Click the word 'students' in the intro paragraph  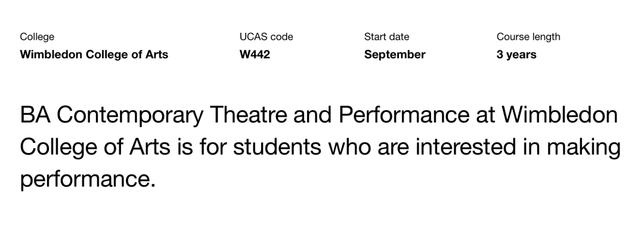pos(277,146)
